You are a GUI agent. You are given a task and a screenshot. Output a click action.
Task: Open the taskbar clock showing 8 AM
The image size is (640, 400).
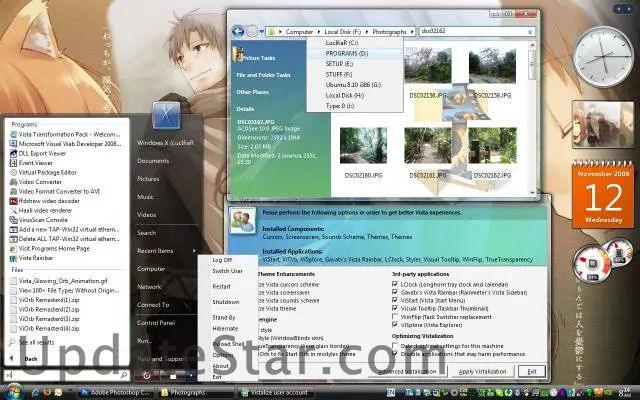click(x=624, y=393)
